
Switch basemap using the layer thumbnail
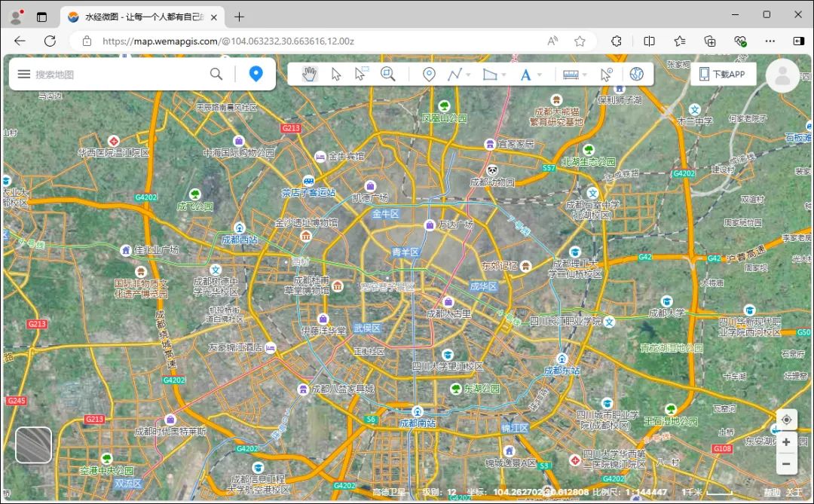[x=34, y=444]
